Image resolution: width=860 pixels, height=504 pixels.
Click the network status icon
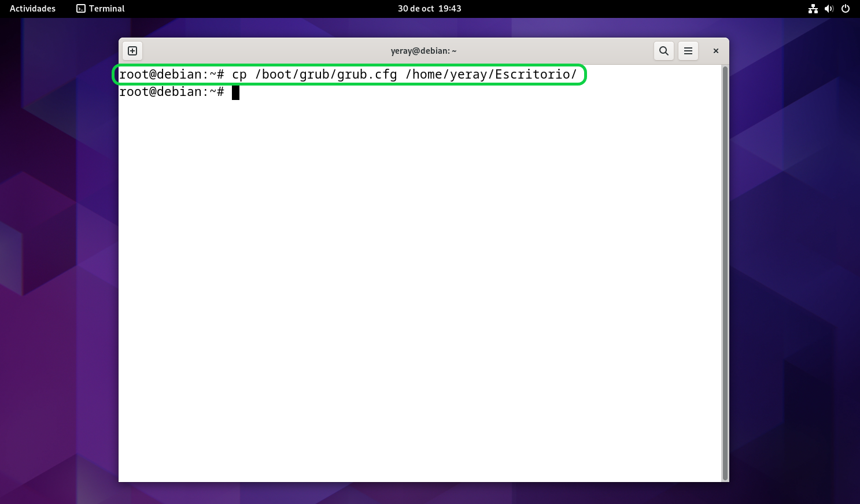[813, 9]
